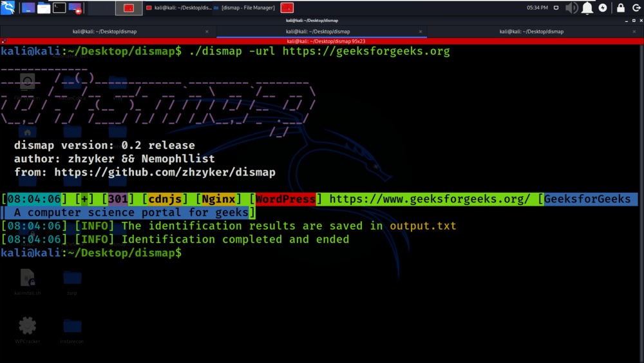This screenshot has height=363, width=644.
Task: Click 'author: zhzyker && Nemophllist' text
Action: 114,159
